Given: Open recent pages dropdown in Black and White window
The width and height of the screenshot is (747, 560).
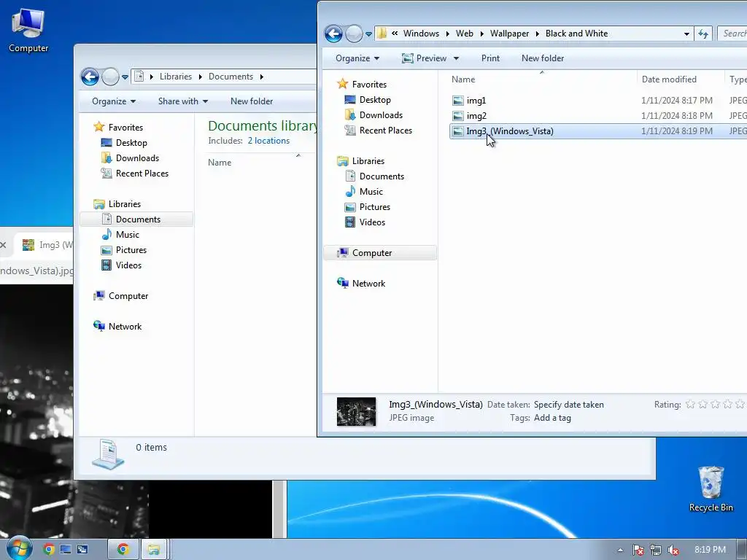Looking at the screenshot, I should [x=368, y=34].
